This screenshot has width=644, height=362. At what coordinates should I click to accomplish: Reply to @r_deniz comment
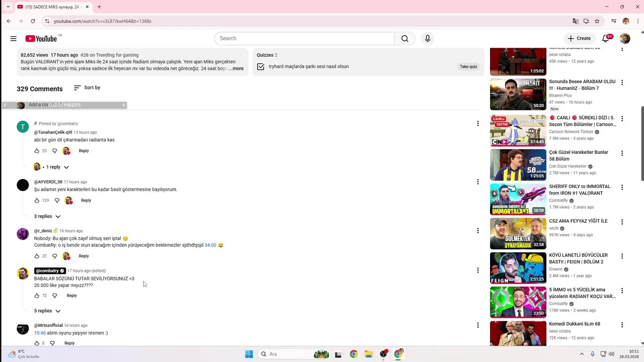(x=84, y=256)
